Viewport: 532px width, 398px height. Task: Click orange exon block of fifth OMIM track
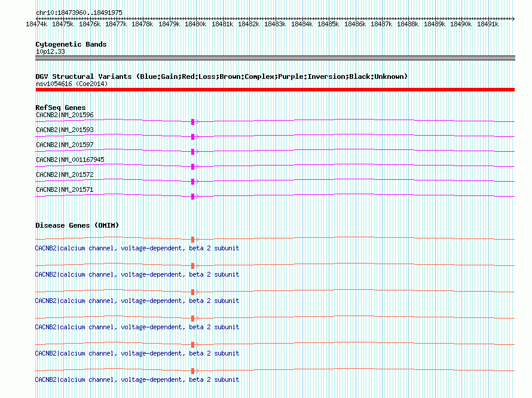coord(192,345)
